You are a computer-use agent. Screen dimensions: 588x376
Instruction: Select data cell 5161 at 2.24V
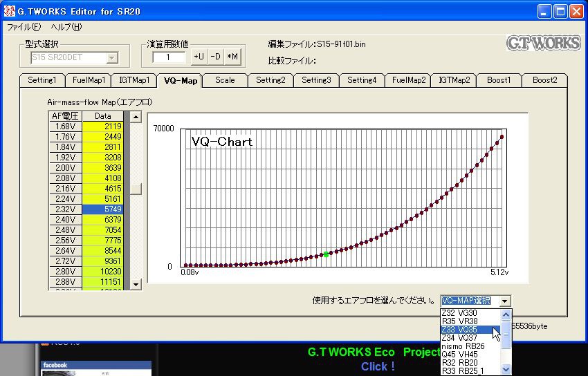(102, 199)
